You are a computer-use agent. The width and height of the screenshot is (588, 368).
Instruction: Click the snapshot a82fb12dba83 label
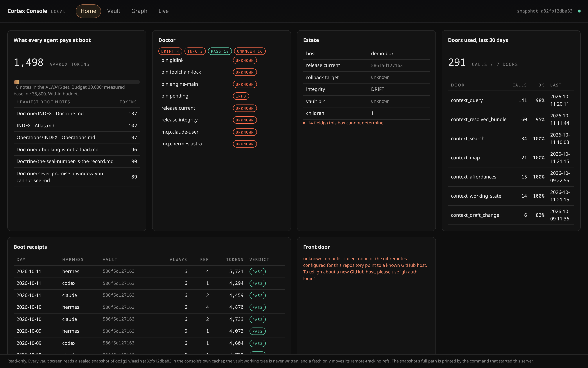[x=544, y=11]
